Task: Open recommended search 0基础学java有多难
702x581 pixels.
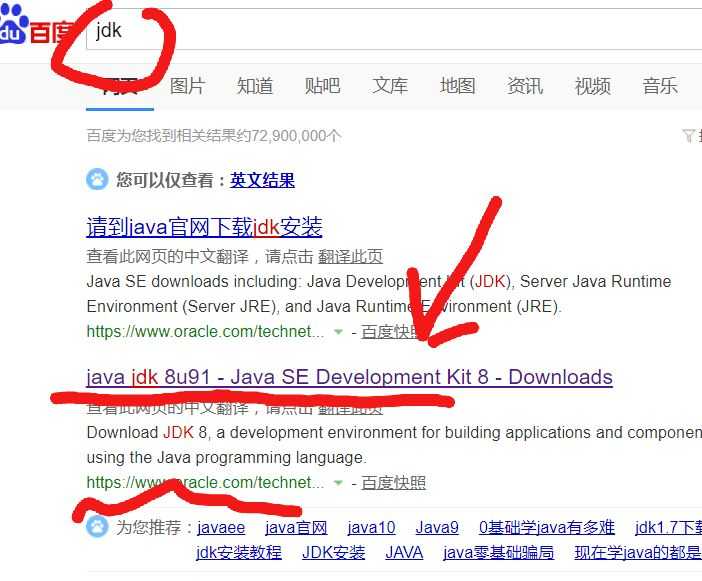Action: click(547, 527)
